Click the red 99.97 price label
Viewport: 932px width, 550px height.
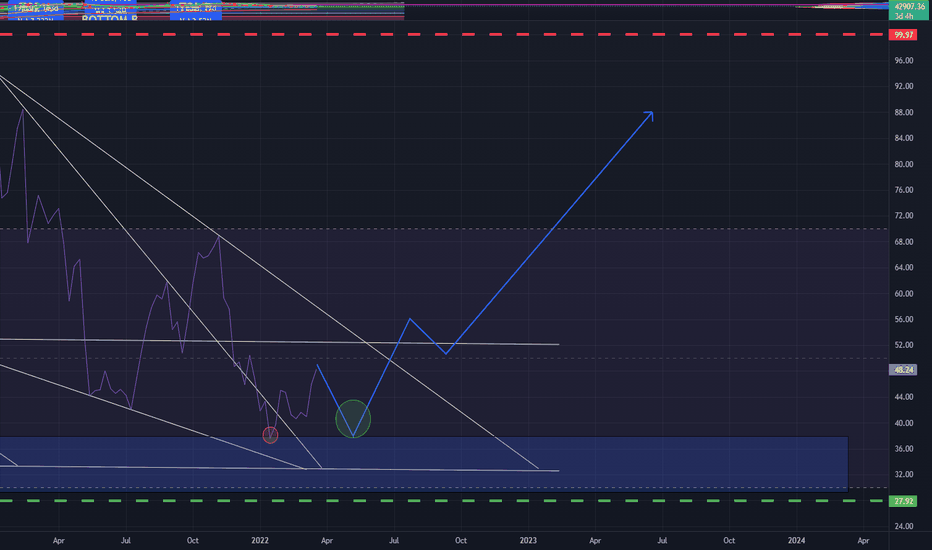point(903,34)
